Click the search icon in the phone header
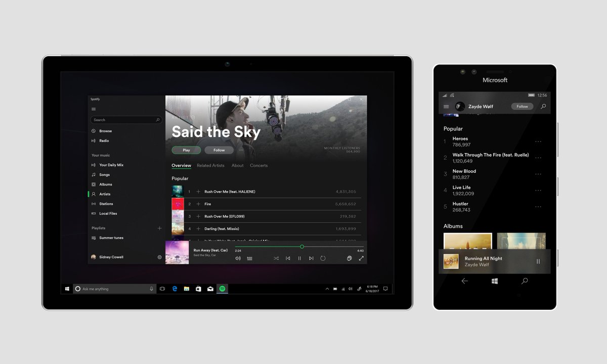The image size is (607, 364). click(x=543, y=107)
